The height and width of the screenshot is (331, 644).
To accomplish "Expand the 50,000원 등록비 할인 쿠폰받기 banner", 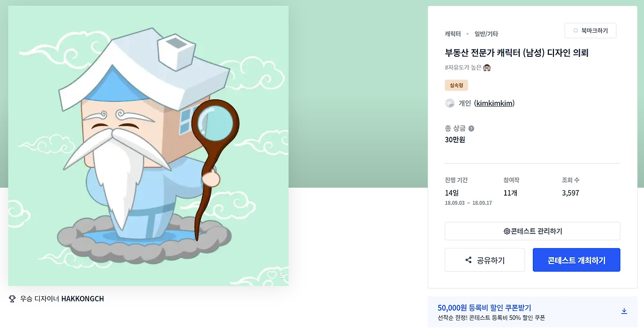I will 532,312.
